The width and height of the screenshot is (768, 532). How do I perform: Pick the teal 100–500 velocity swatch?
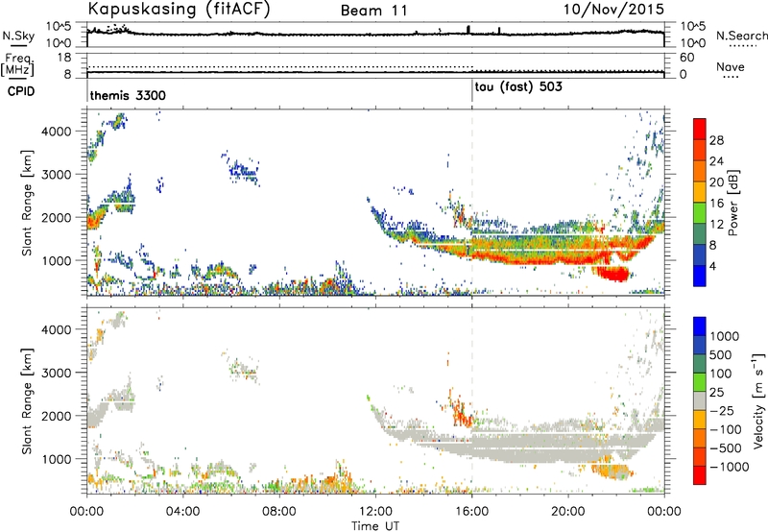point(700,364)
